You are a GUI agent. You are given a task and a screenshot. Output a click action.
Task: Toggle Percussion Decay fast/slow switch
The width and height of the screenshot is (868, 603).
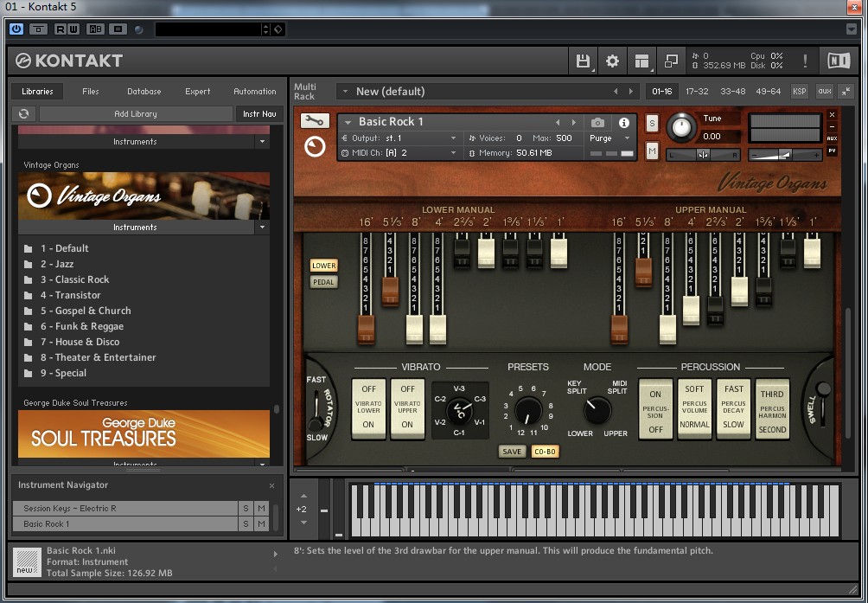[x=733, y=408]
